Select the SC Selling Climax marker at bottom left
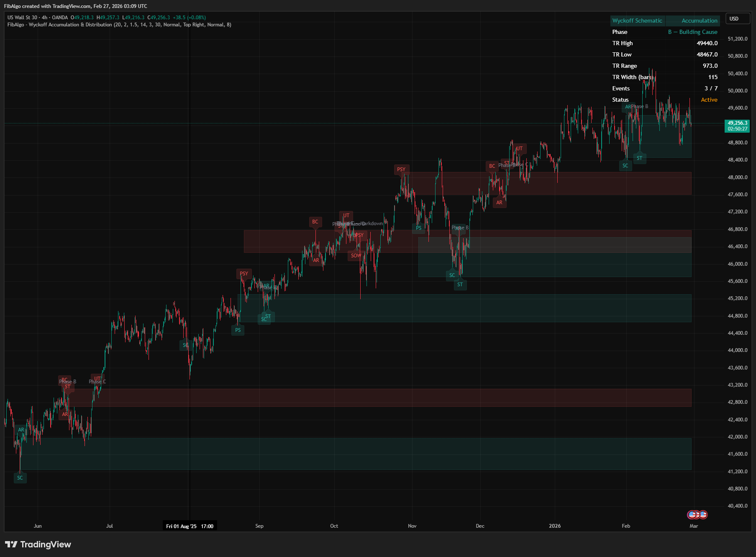The width and height of the screenshot is (756, 557). click(x=20, y=477)
